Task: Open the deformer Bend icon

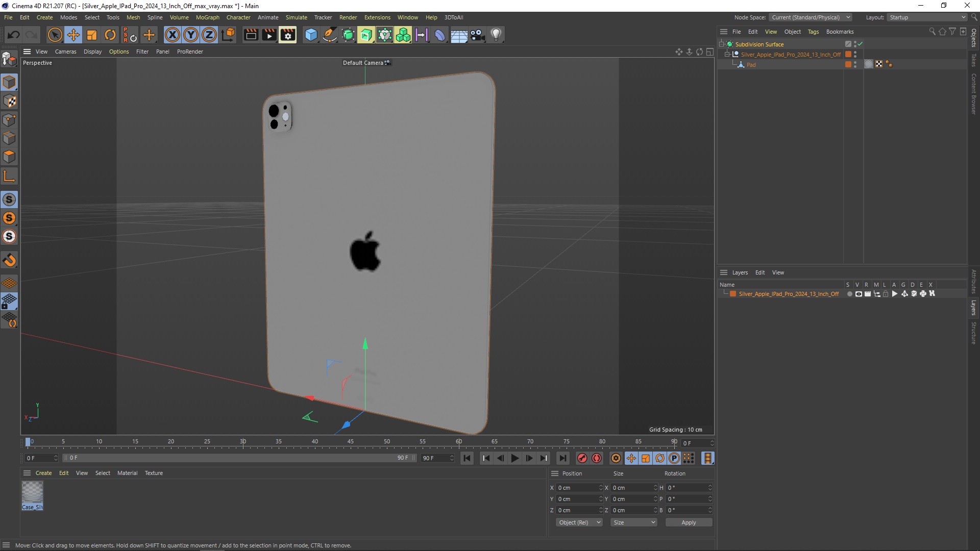Action: (440, 35)
